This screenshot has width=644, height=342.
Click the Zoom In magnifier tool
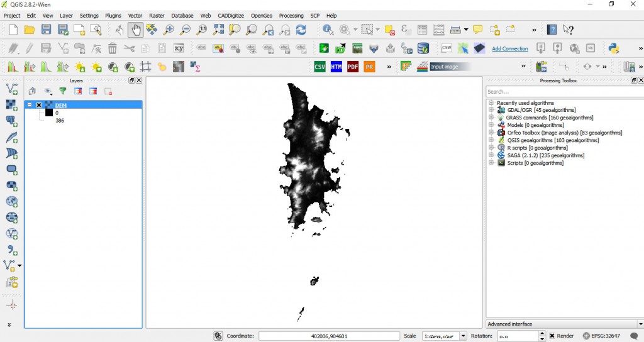tap(169, 30)
